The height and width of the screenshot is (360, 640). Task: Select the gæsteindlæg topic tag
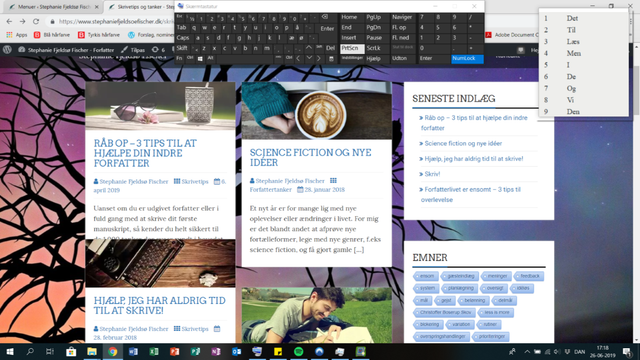[x=460, y=276]
